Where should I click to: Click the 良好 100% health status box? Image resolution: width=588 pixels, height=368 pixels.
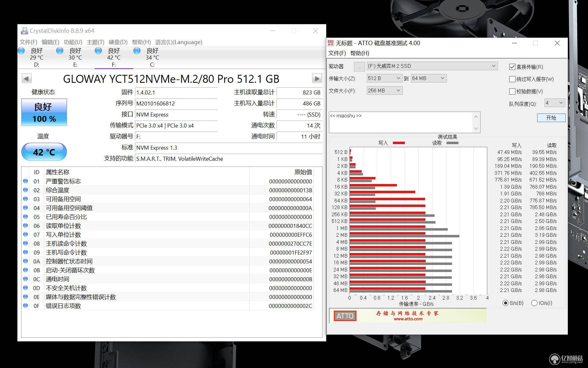[44, 112]
